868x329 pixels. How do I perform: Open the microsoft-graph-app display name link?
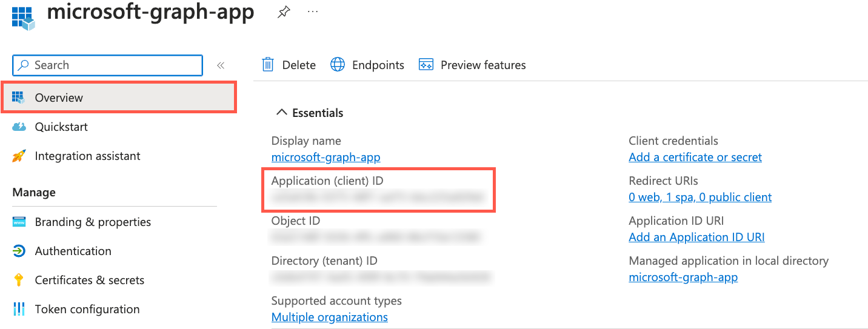(x=326, y=157)
